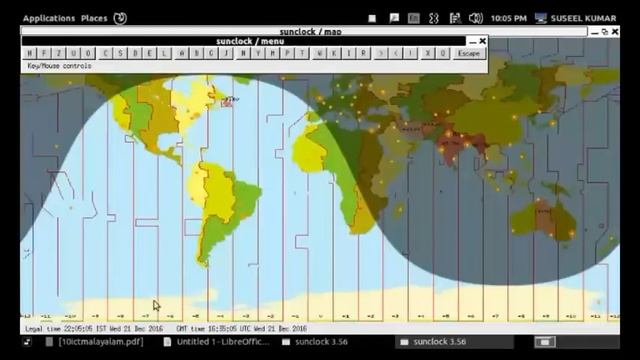This screenshot has height=360, width=640.
Task: Click the Legal time status text
Action: [94, 329]
